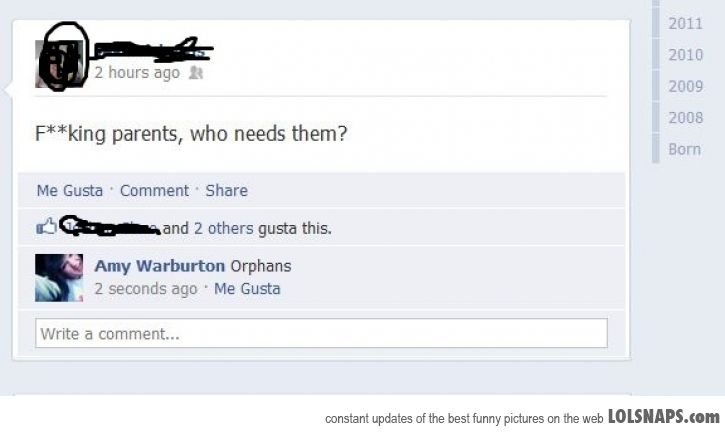View the 2 others who like this

coord(223,228)
